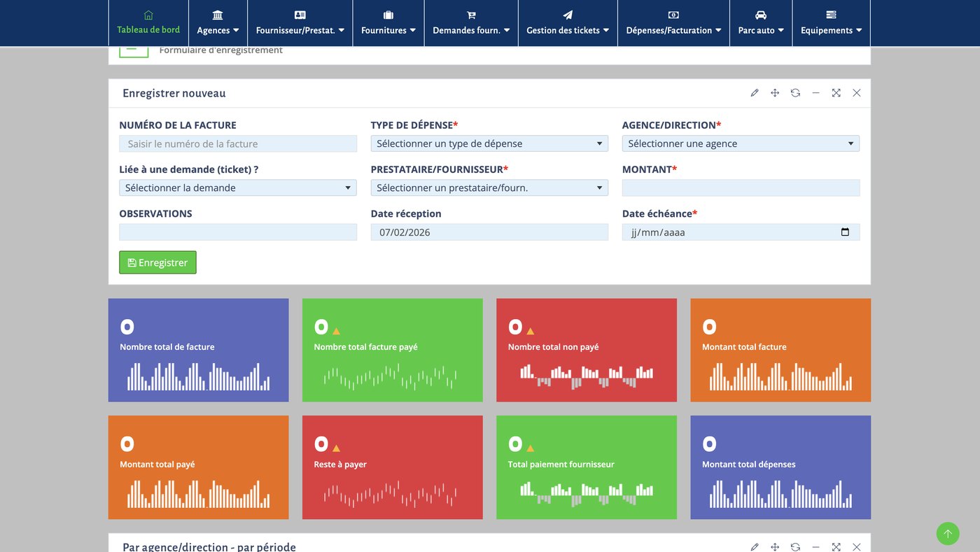Screen dimensions: 980x552
Task: Click the Nombre total de facture card
Action: pyautogui.click(x=198, y=351)
